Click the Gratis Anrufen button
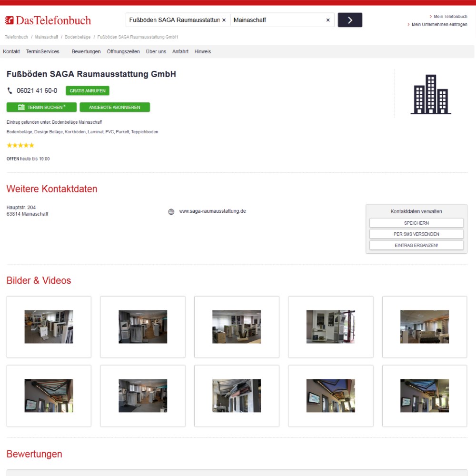 tap(88, 91)
